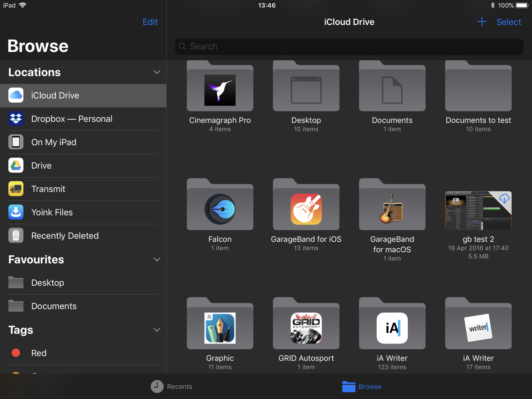Image resolution: width=532 pixels, height=399 pixels.
Task: Tap the Bluetooth status icon
Action: click(493, 5)
